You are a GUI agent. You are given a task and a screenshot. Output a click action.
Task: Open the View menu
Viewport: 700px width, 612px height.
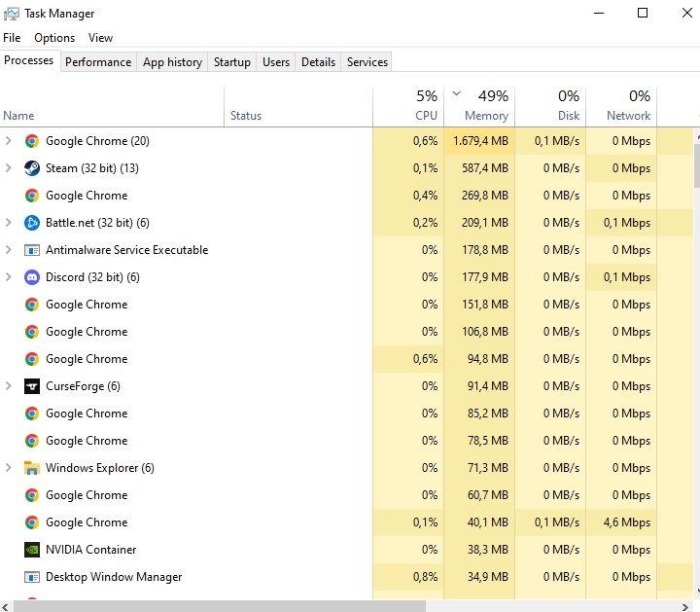100,38
